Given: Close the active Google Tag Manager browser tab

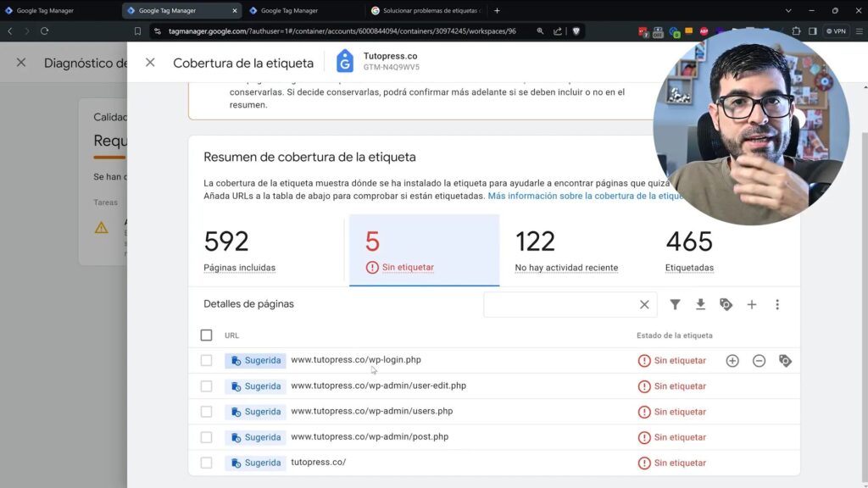Looking at the screenshot, I should [x=234, y=10].
